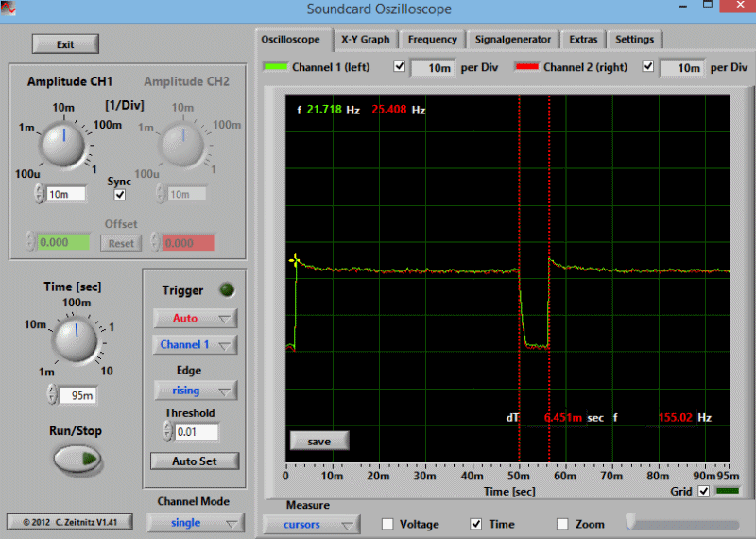Click the green CH1 offset 0.000 field
Viewport: 756px width, 539px height.
pyautogui.click(x=63, y=242)
